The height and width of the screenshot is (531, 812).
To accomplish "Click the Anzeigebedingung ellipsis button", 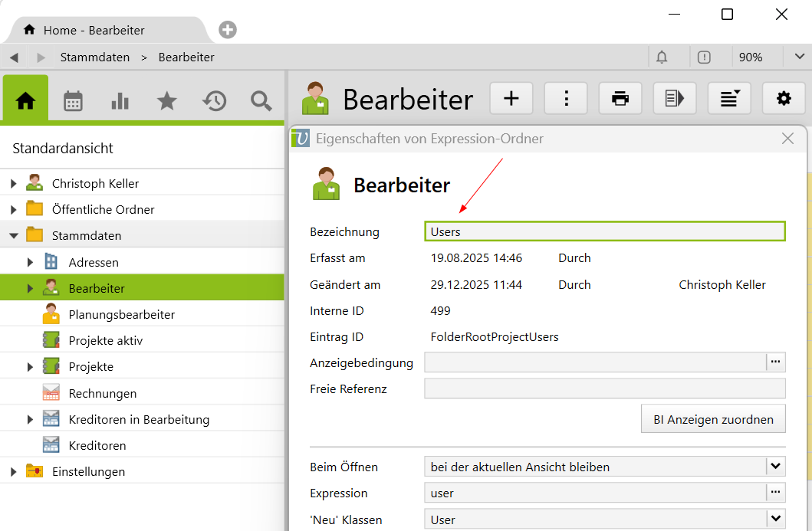I will click(776, 362).
